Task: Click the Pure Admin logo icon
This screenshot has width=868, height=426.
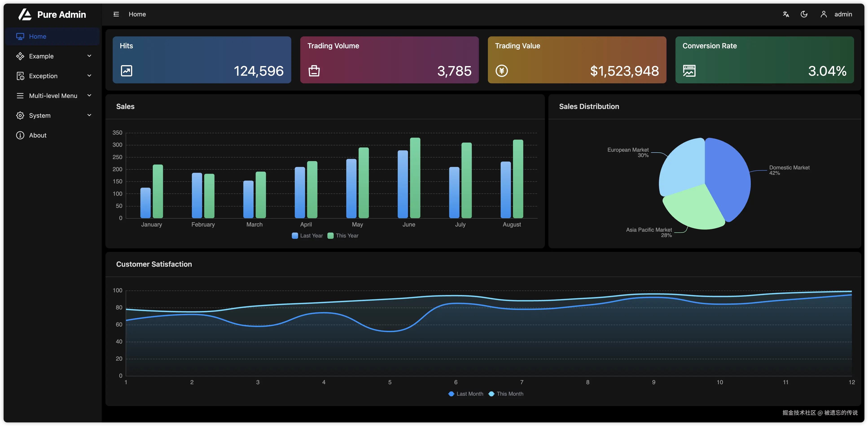Action: click(x=25, y=15)
